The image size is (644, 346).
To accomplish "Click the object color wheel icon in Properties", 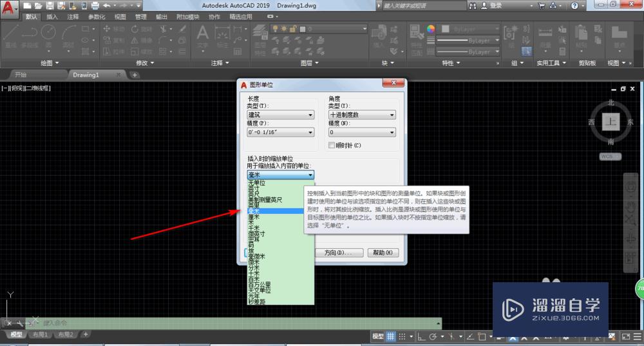I will [x=431, y=29].
